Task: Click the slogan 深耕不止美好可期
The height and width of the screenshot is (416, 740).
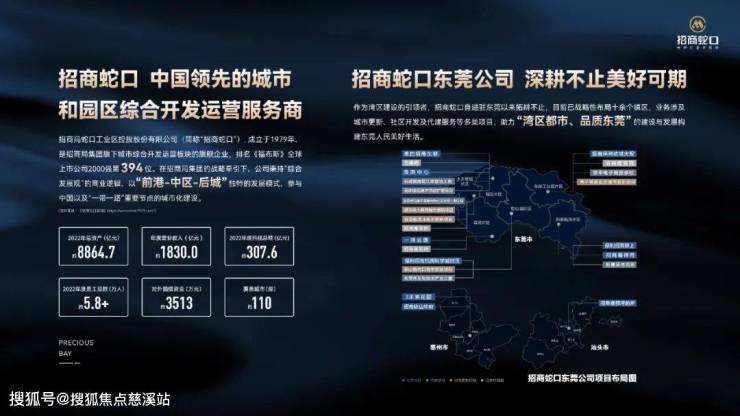Action: click(605, 79)
